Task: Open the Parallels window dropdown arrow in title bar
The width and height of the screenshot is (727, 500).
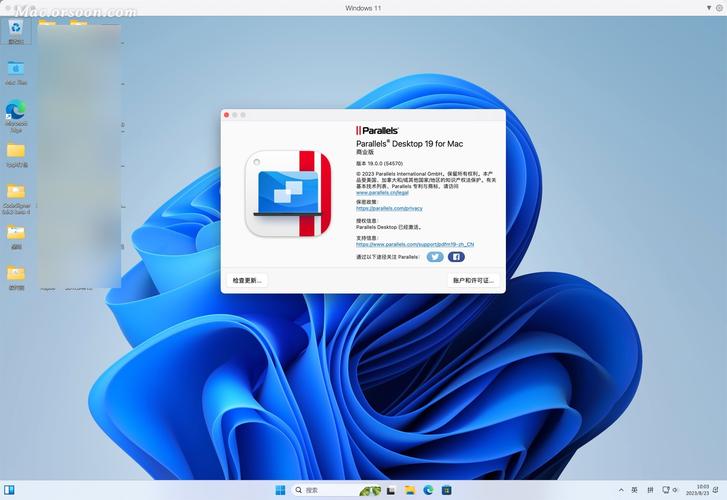Action: (709, 8)
